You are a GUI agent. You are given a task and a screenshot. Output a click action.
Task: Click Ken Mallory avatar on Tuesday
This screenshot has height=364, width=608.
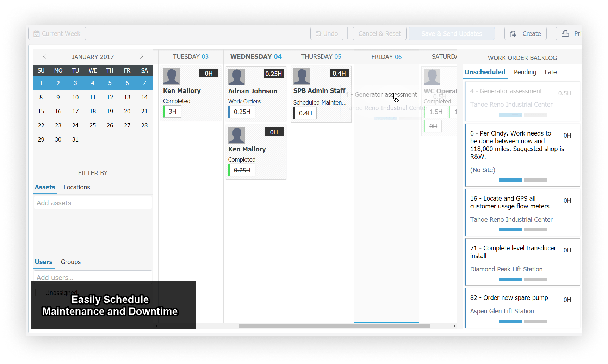[172, 76]
